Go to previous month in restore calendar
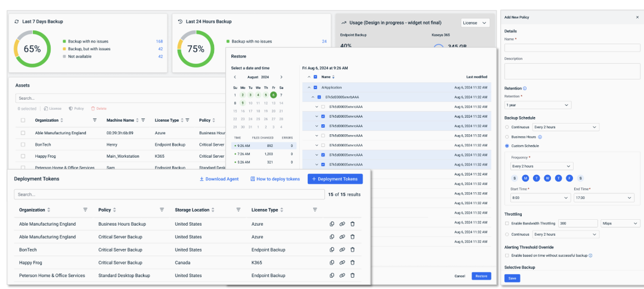Screen dimensions: 644x289 tap(235, 77)
